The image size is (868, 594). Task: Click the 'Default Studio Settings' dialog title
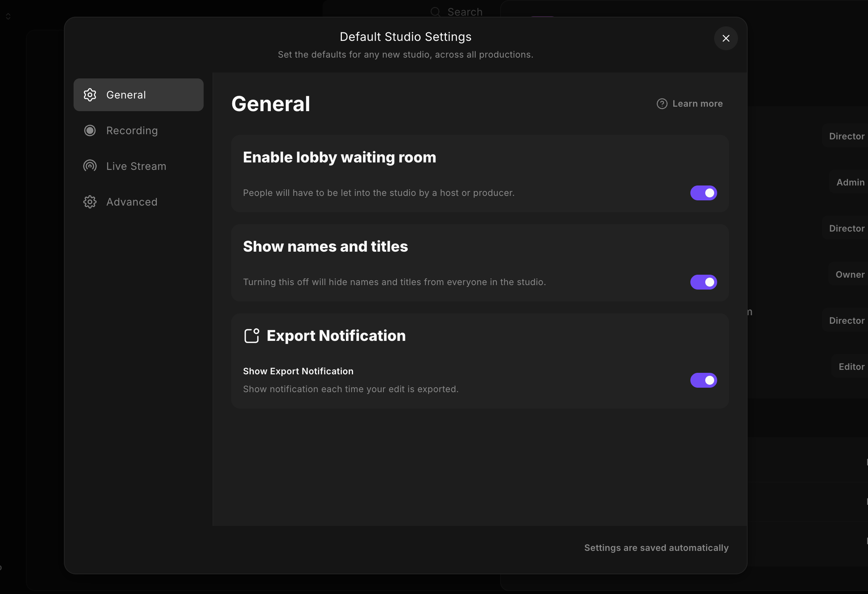tap(405, 36)
